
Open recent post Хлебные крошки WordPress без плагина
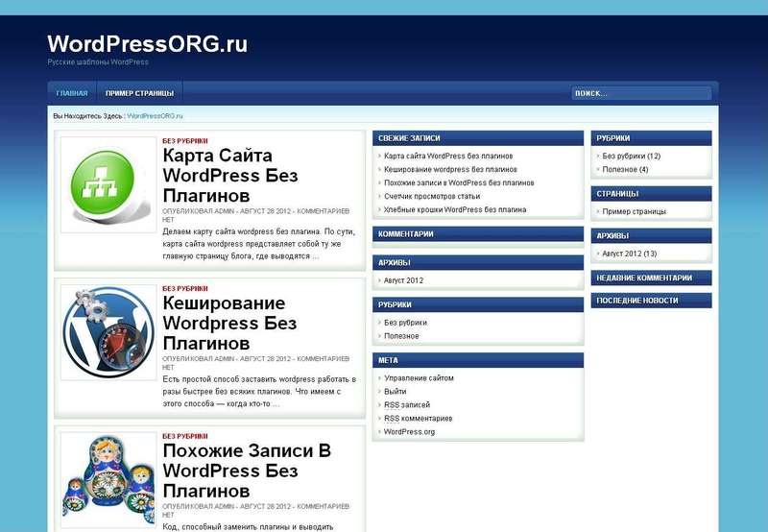point(455,209)
